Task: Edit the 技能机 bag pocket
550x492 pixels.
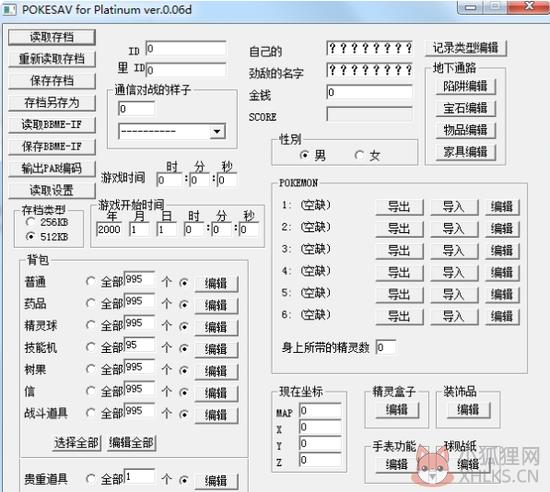Action: (x=216, y=349)
